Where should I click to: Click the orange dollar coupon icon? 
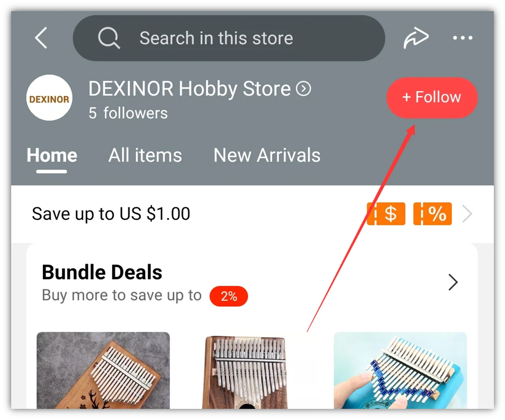tap(386, 214)
